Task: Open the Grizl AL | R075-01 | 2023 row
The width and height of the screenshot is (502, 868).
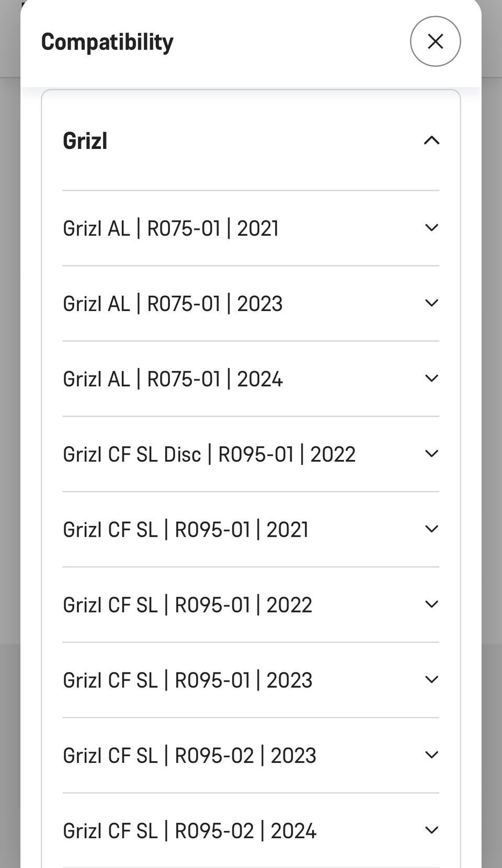Action: pyautogui.click(x=251, y=304)
